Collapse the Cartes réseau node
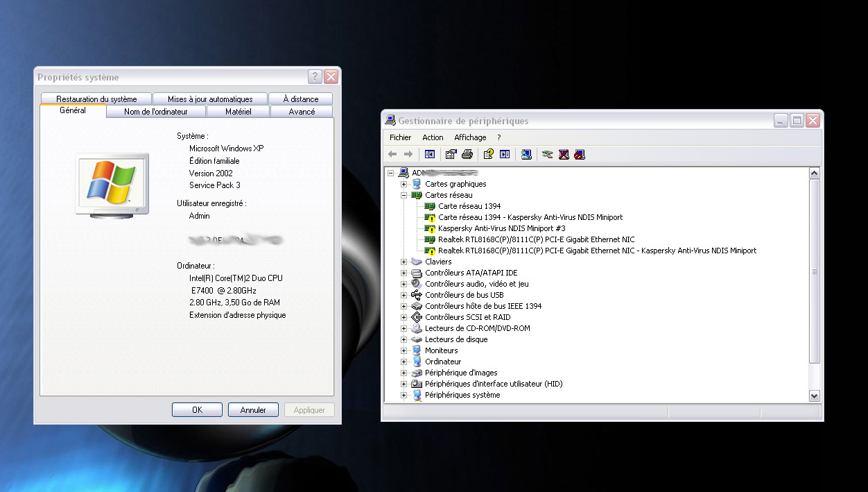 (x=403, y=195)
